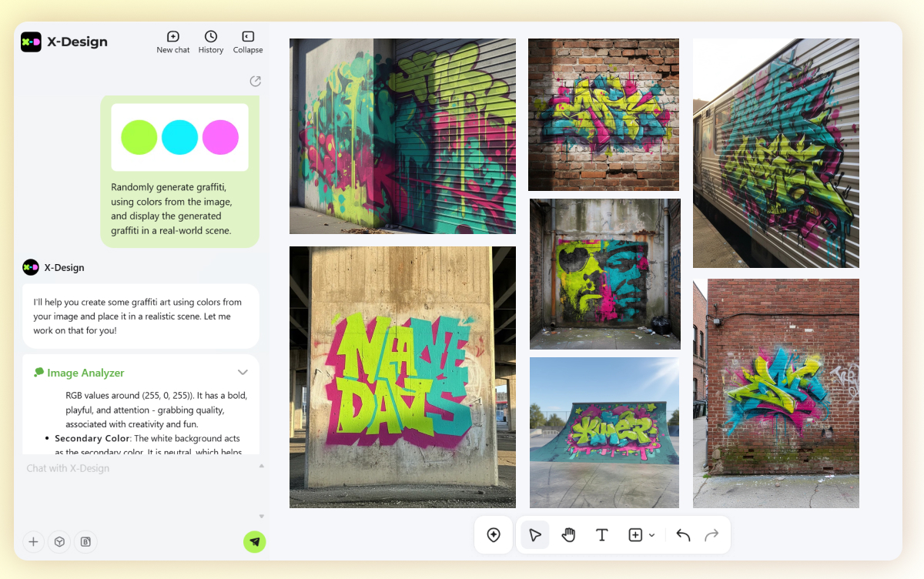The height and width of the screenshot is (579, 924).
Task: Click the chat input scroll down arrow
Action: coord(262,517)
